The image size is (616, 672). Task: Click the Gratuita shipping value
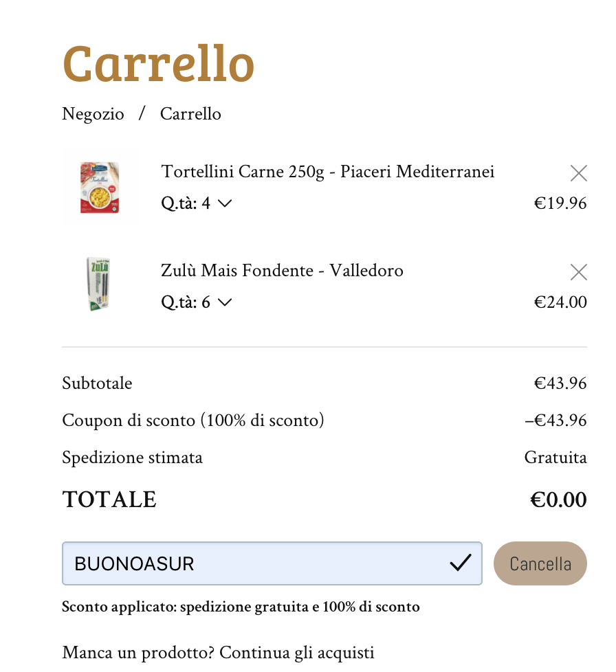point(555,458)
